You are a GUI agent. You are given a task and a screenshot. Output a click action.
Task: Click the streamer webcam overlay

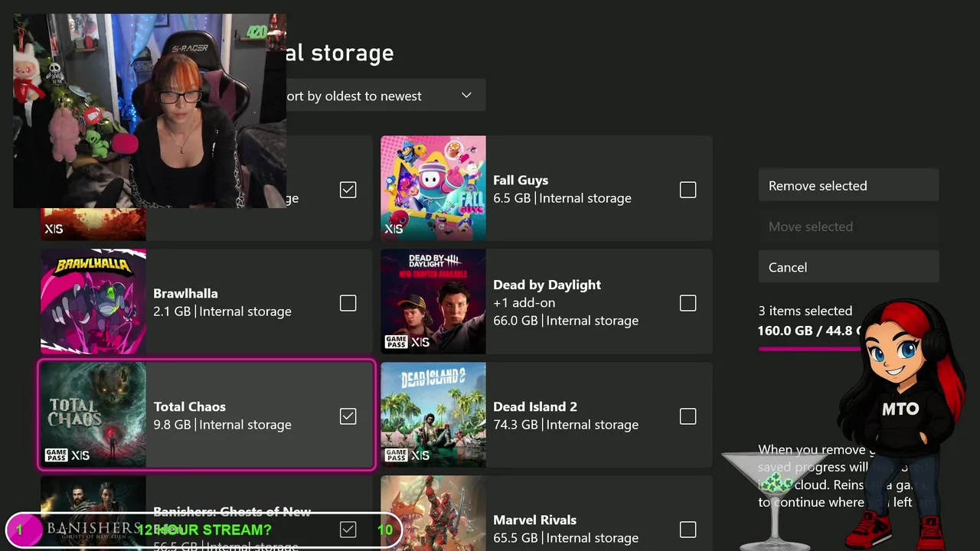(149, 111)
